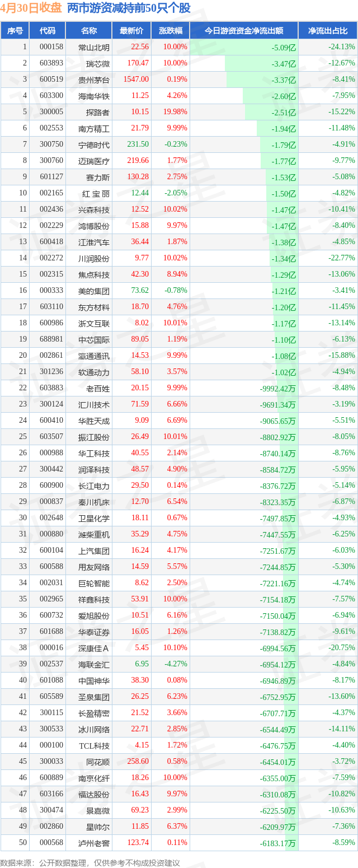The height and width of the screenshot is (868, 358).
Task: Select stock name 用友网络
Action: tap(95, 567)
